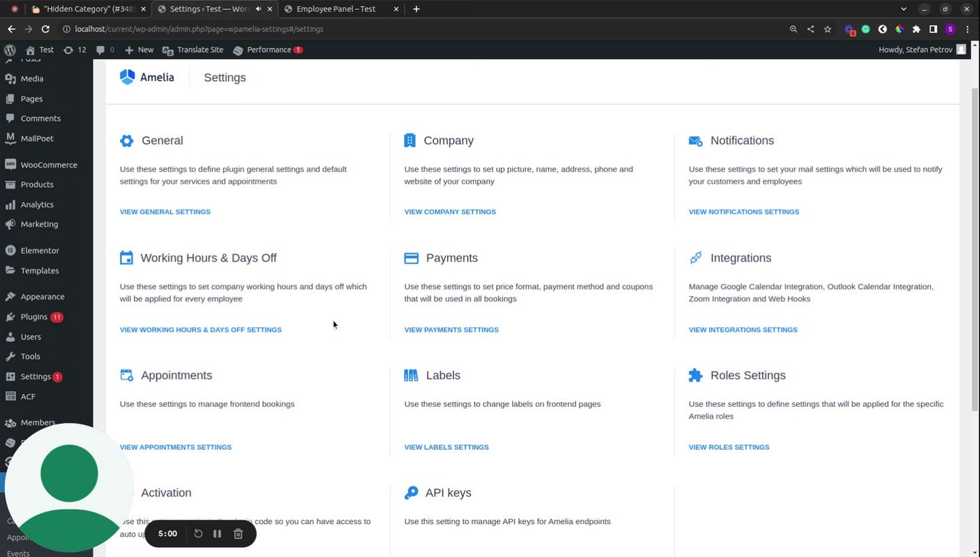Open View General Settings link
The image size is (980, 557).
pos(165,212)
